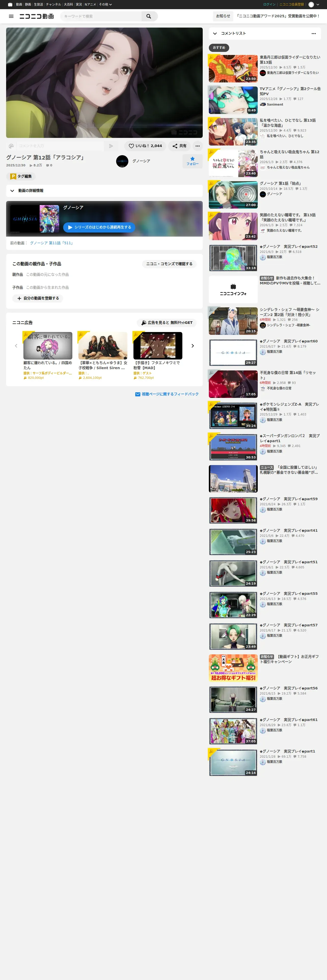Click the グノーシア channel avatar icon
327x980 pixels.
[122, 161]
